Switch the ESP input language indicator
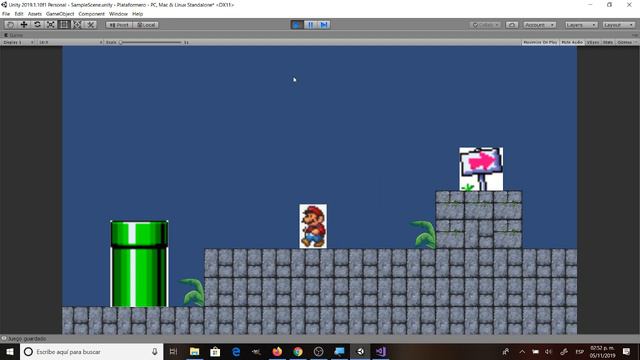 tap(579, 351)
